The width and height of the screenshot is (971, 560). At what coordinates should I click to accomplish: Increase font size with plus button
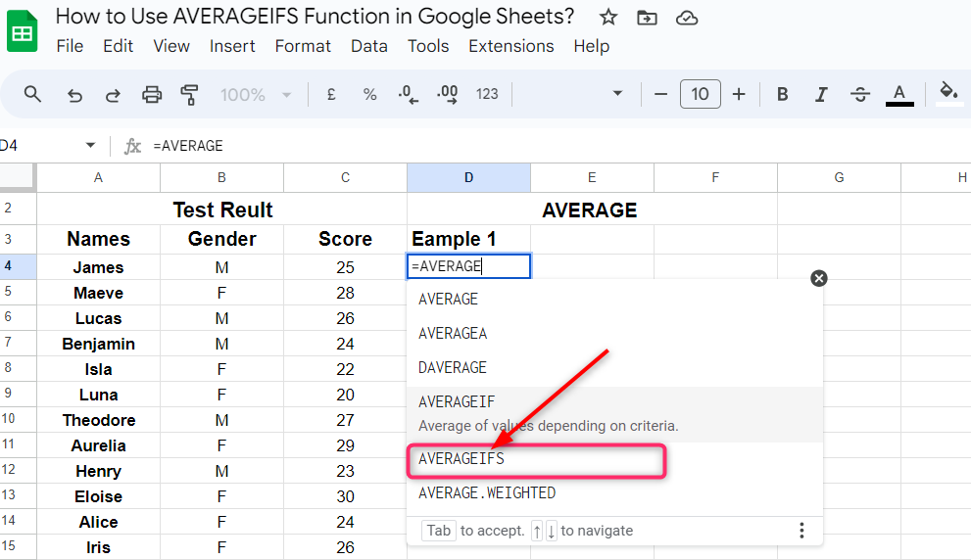(x=739, y=94)
